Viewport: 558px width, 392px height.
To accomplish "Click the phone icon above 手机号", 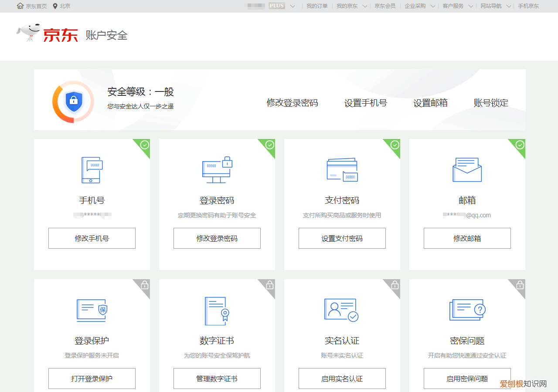I will click(92, 170).
